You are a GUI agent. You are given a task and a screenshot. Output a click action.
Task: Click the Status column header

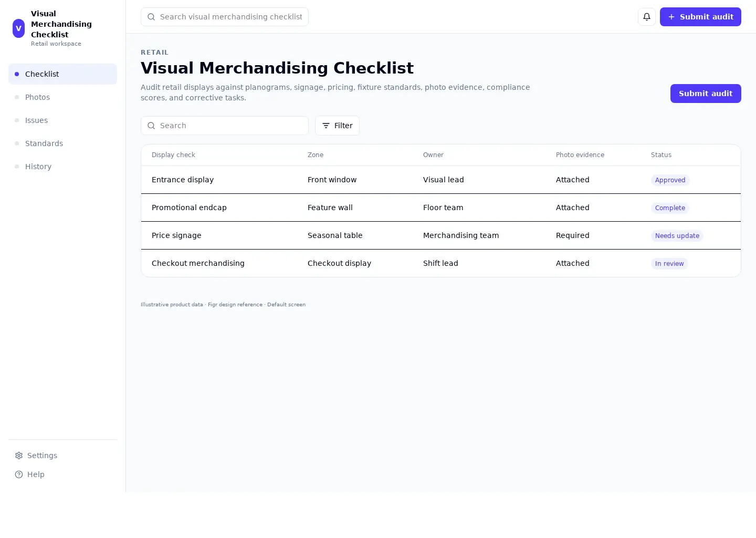click(x=661, y=155)
